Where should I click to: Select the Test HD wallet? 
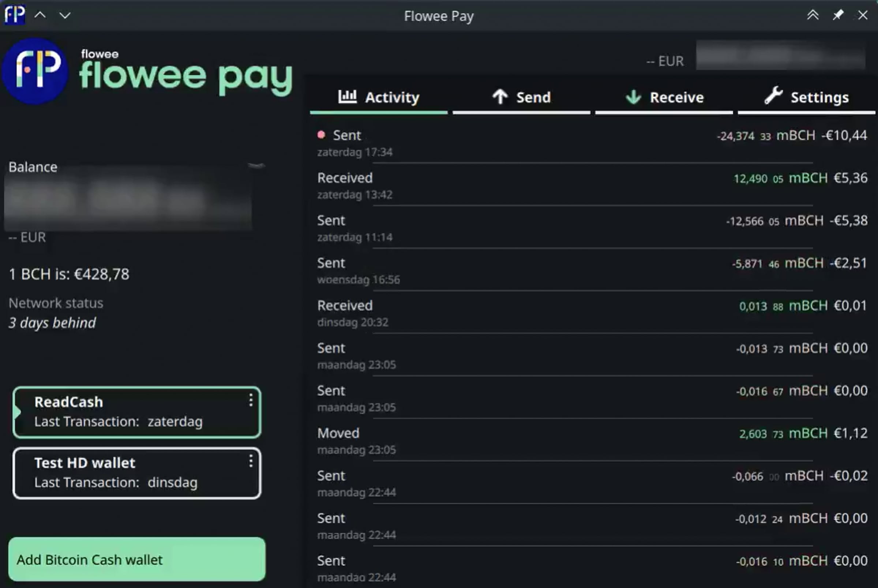[137, 473]
